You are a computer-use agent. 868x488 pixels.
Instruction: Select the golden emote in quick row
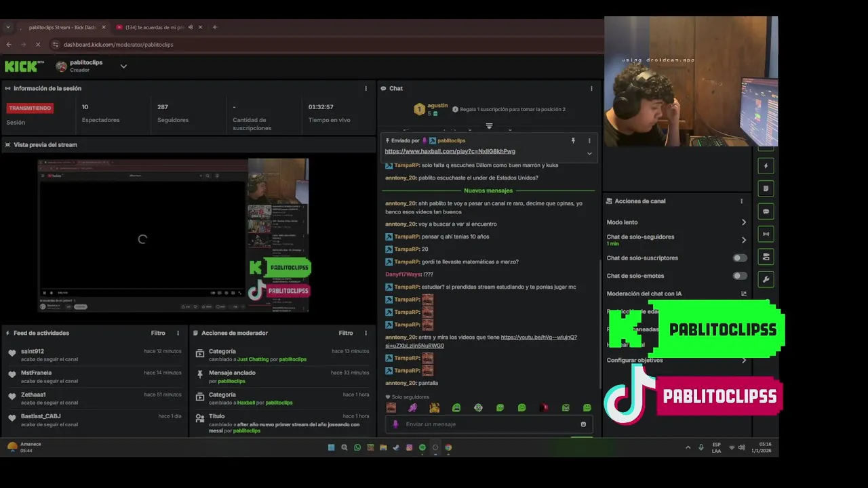pos(434,407)
